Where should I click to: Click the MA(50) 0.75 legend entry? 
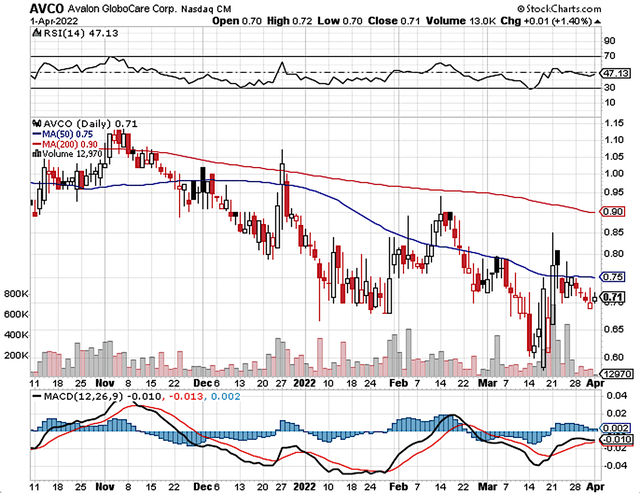62,134
